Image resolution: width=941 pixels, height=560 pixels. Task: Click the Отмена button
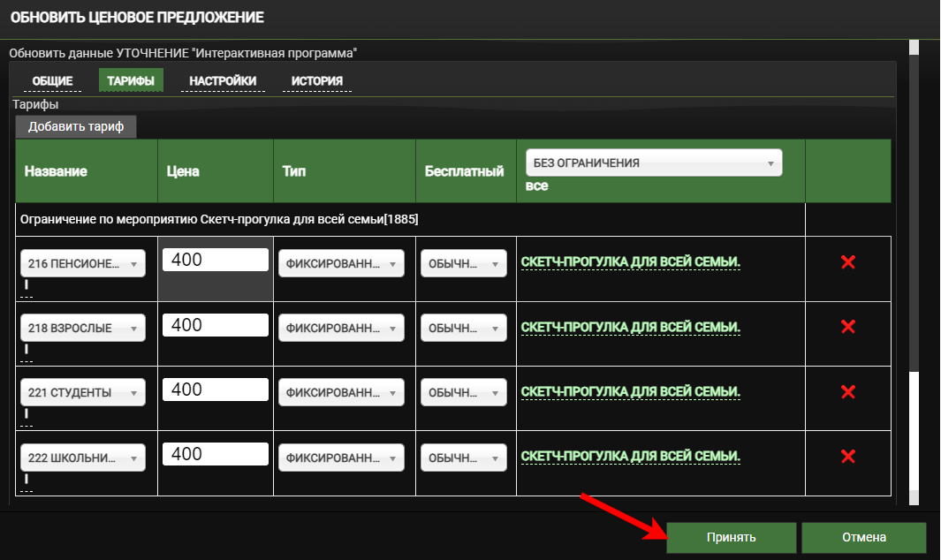tap(863, 537)
